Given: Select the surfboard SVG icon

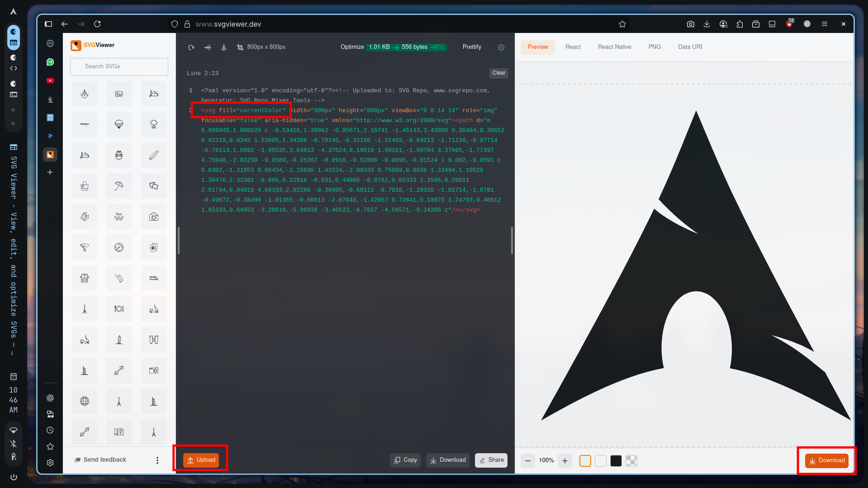Looking at the screenshot, I should 154,155.
